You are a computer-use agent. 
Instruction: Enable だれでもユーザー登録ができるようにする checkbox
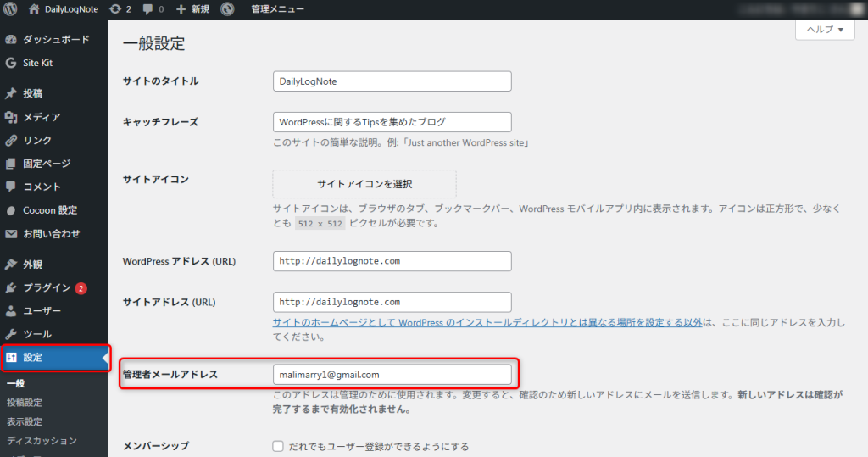tap(278, 446)
